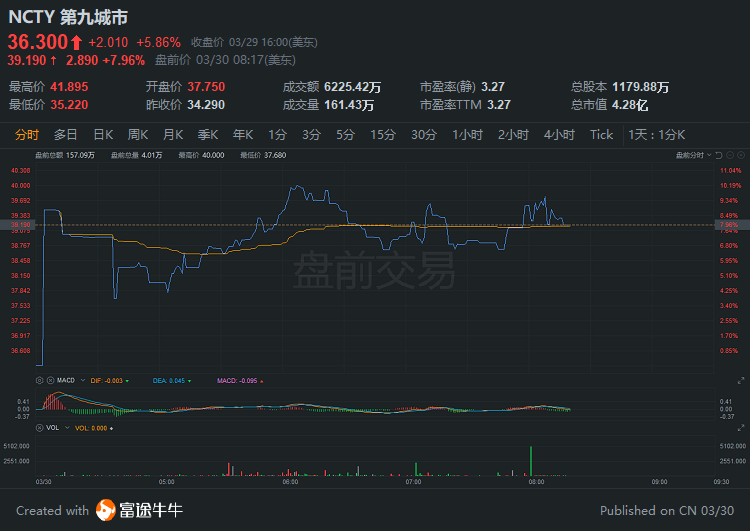Click the zoom-out minus circle icon
Viewport: 750px width, 531px height.
730,155
